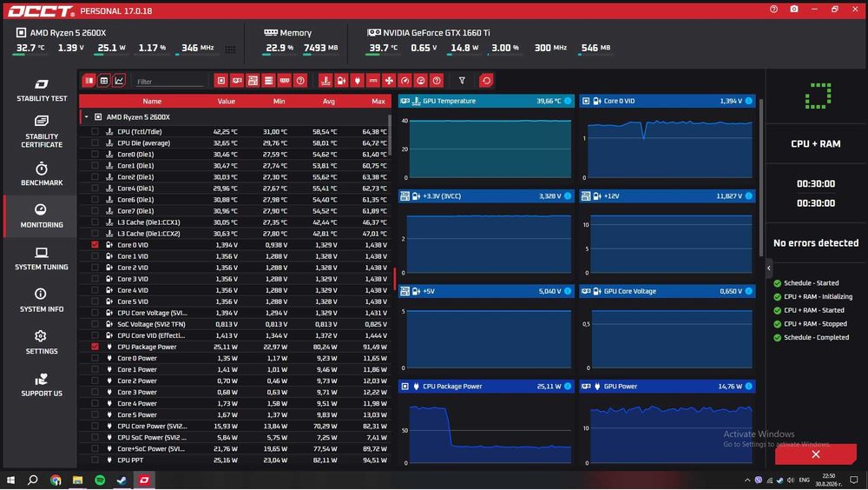
Task: Open Windows taskbar search
Action: pyautogui.click(x=33, y=480)
